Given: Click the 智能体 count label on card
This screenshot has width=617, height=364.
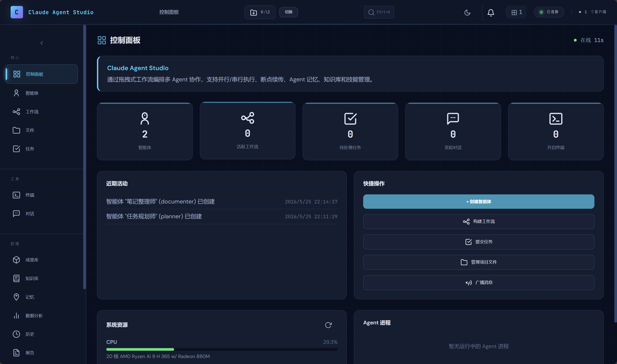Looking at the screenshot, I should click(145, 148).
